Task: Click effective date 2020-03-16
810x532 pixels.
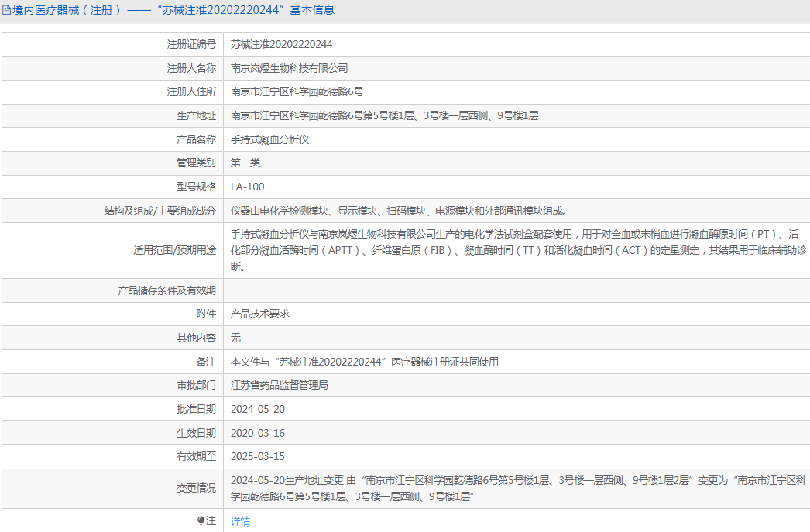Action: [258, 433]
